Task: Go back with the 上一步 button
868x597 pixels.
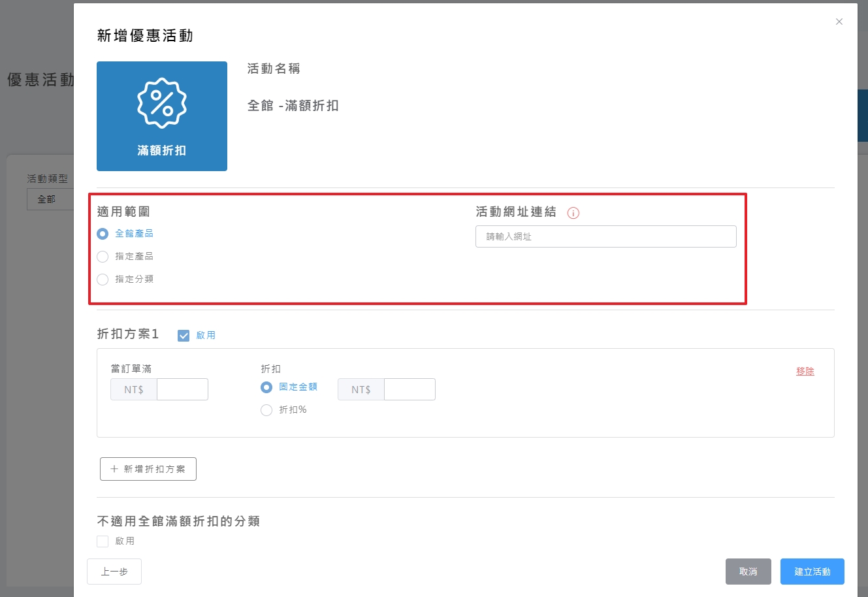Action: click(114, 572)
